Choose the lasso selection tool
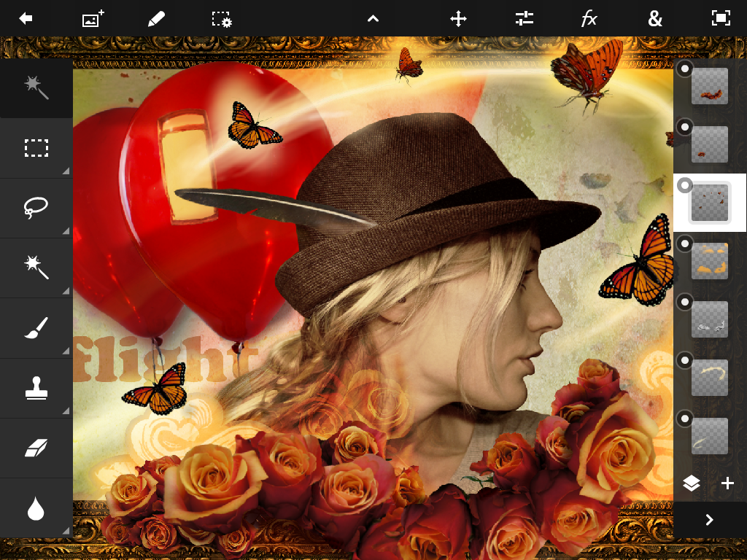 click(x=36, y=208)
